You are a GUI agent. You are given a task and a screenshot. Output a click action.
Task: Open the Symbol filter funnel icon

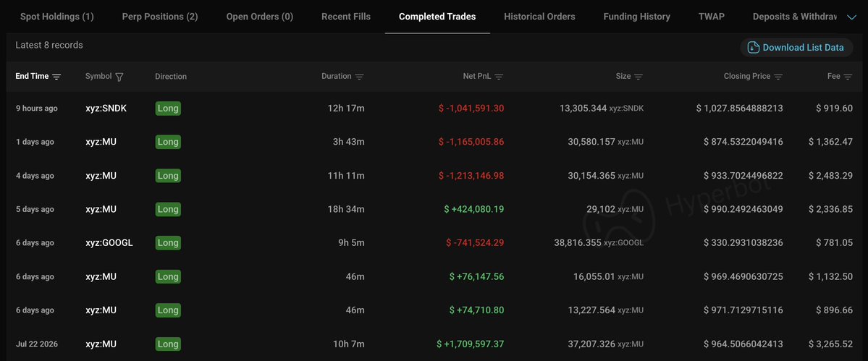point(119,77)
